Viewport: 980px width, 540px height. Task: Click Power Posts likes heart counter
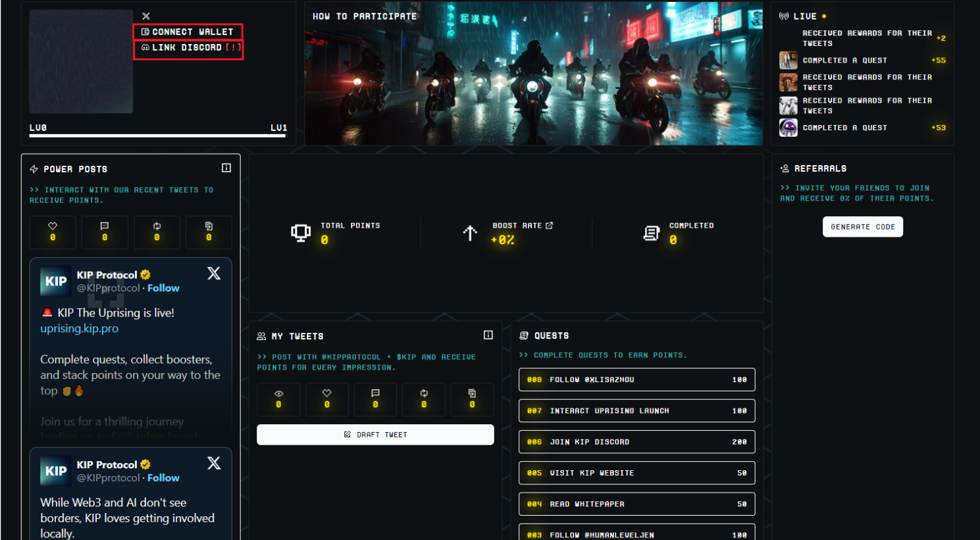53,232
